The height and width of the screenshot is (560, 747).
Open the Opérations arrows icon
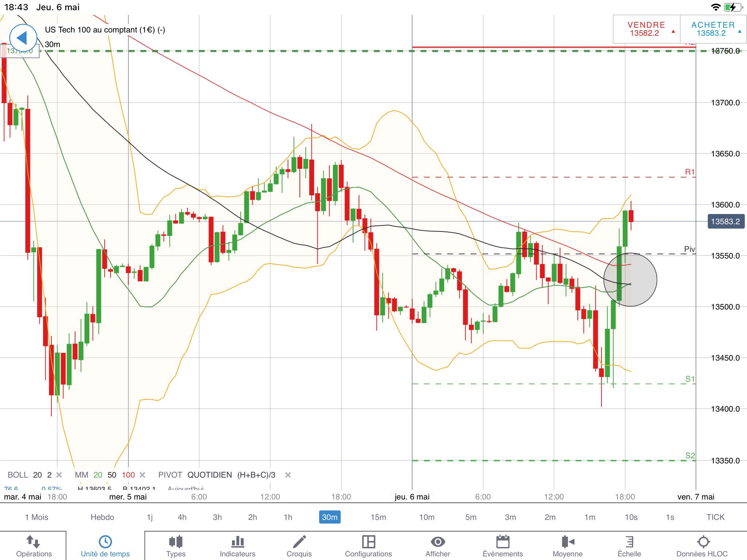(x=34, y=542)
